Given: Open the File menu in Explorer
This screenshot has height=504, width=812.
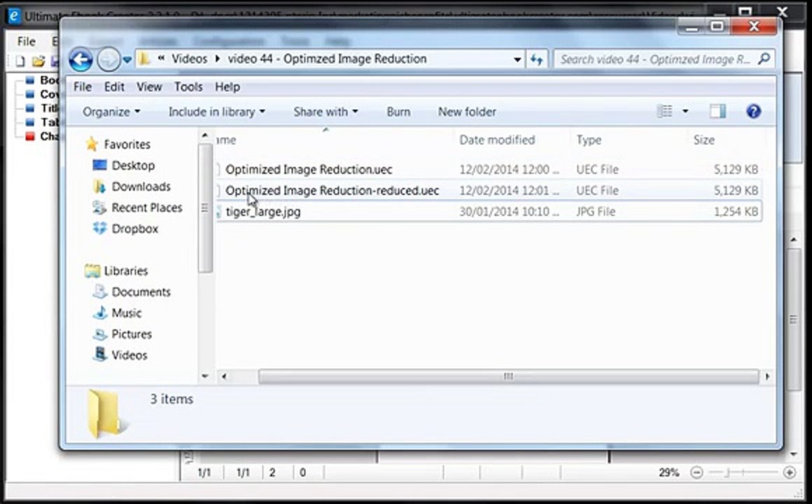Looking at the screenshot, I should click(83, 87).
